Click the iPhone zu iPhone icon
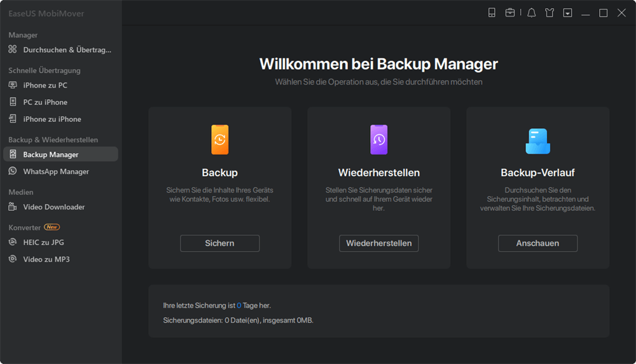 (13, 119)
